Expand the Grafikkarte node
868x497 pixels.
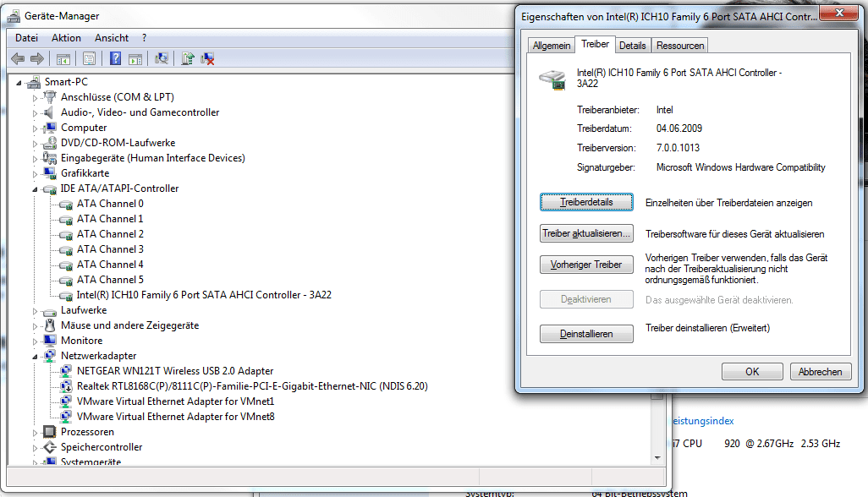[x=35, y=174]
